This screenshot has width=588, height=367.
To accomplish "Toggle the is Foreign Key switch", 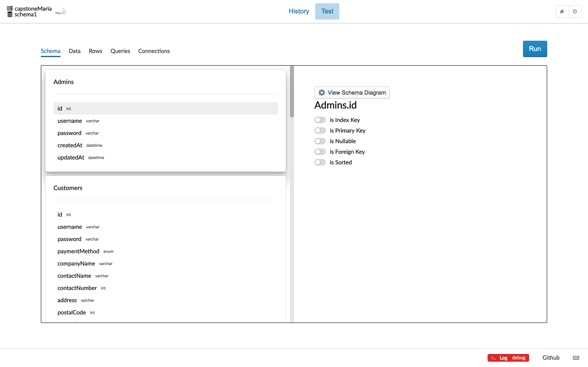I will click(320, 152).
